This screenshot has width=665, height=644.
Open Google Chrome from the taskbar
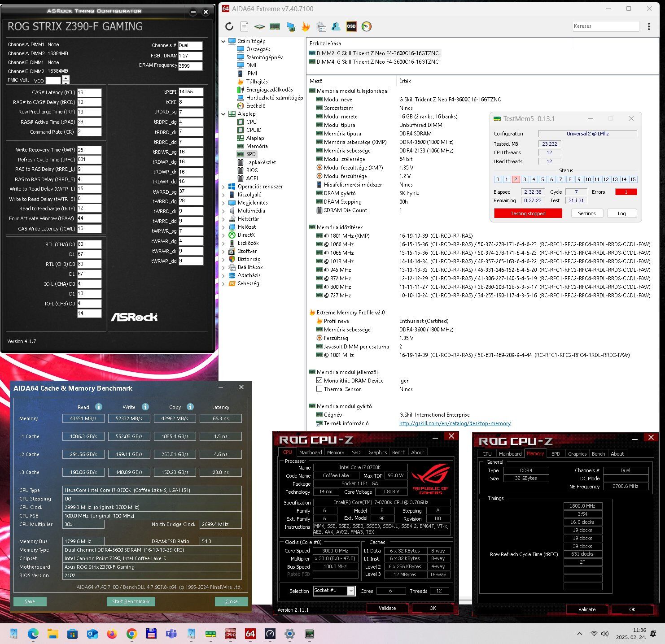[131, 634]
